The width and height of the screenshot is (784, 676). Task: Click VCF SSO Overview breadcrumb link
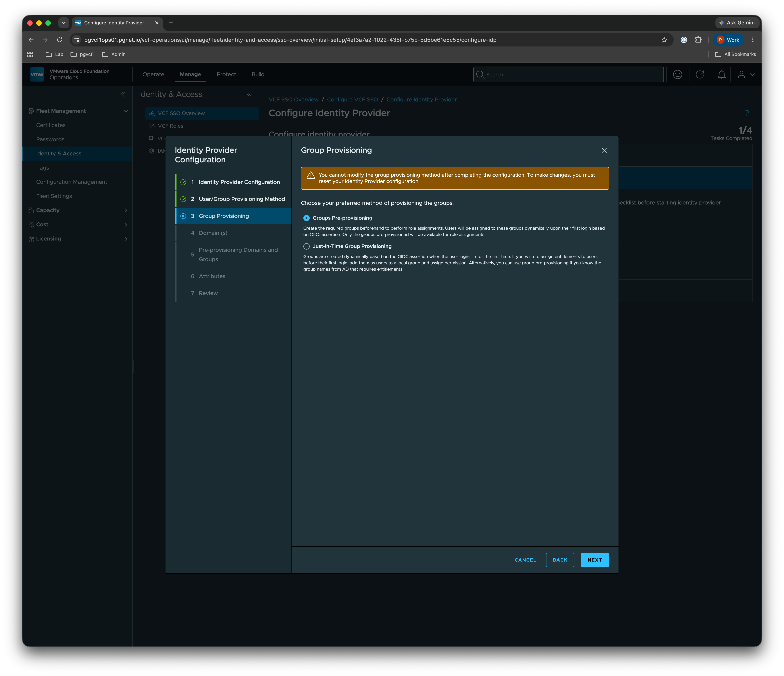coord(293,99)
